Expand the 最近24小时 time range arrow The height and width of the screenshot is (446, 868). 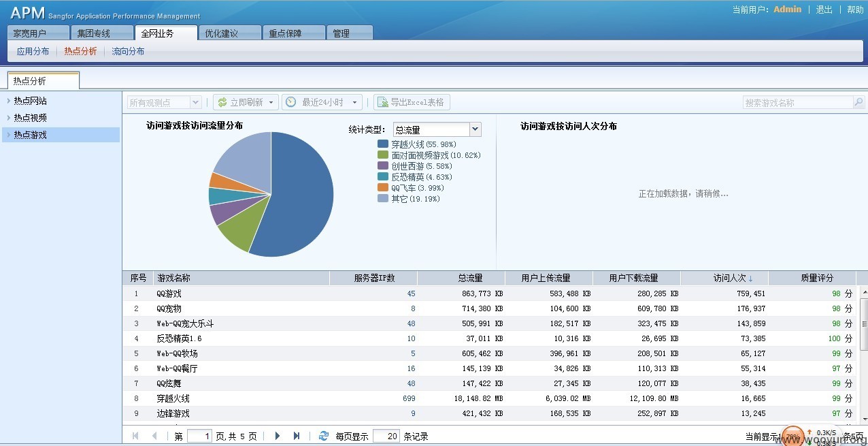point(354,103)
